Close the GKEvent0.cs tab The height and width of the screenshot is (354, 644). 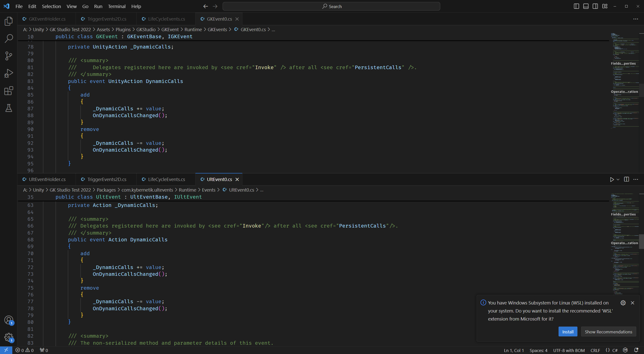tap(237, 19)
